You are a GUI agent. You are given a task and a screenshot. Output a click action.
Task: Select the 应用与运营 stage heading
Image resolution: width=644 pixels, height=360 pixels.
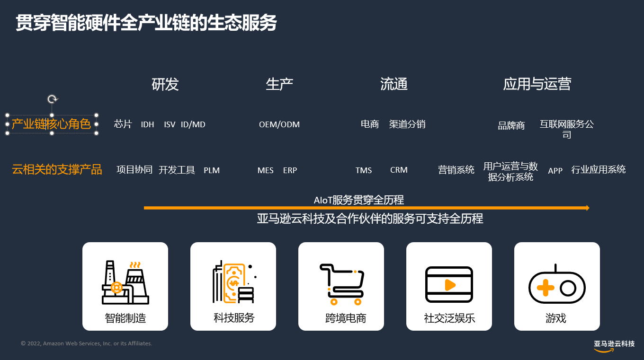tap(537, 84)
